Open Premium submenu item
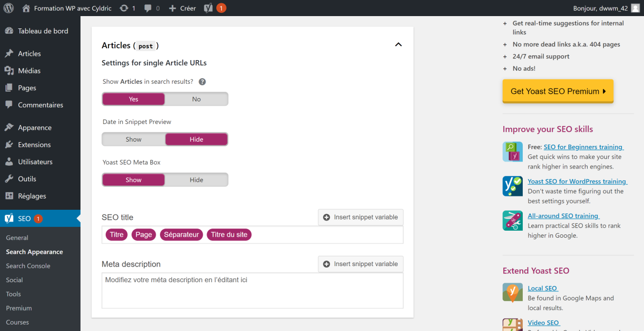644x331 pixels. point(19,308)
